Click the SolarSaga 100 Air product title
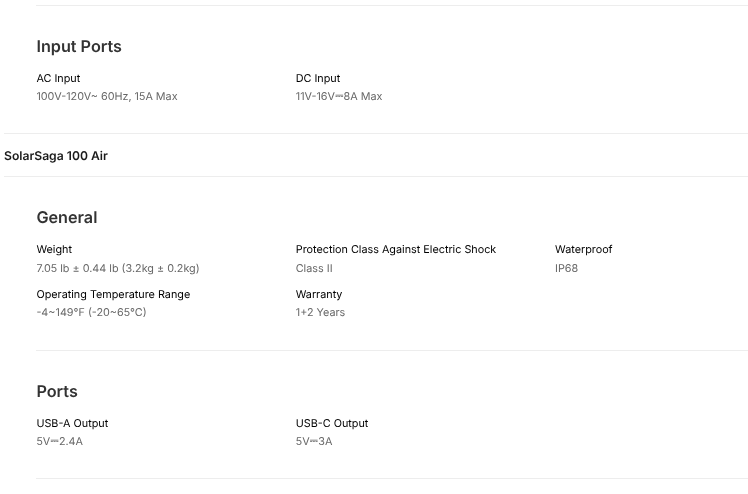Screen dimensions: 748x494 pyautogui.click(x=56, y=156)
